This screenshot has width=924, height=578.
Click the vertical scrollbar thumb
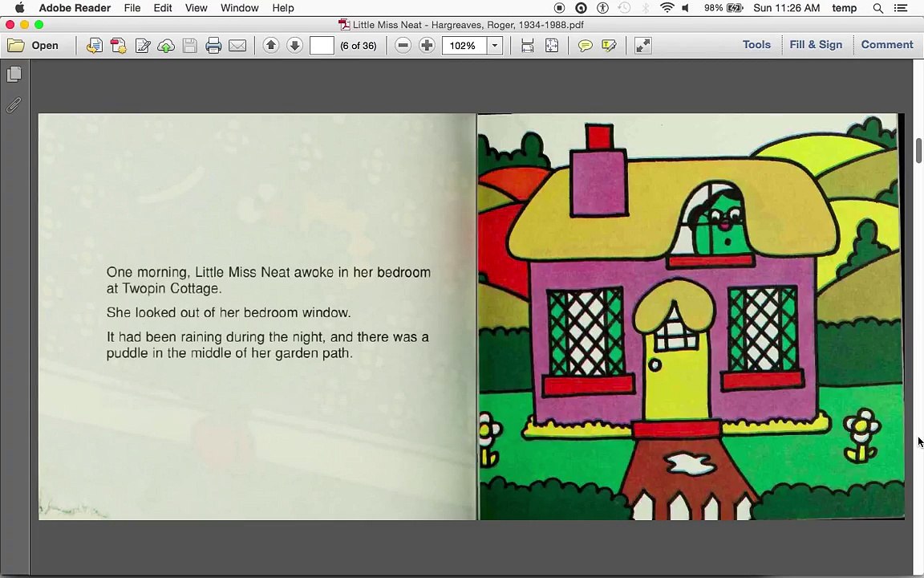click(x=918, y=150)
